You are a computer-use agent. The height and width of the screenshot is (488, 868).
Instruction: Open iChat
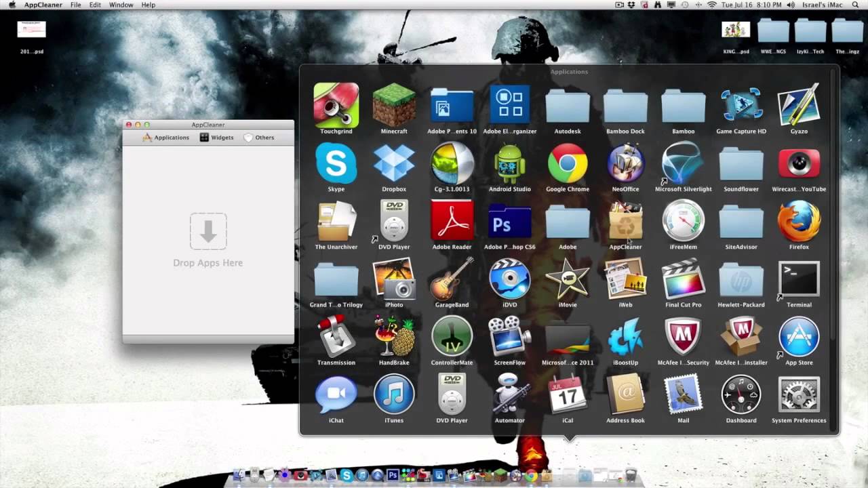[336, 394]
